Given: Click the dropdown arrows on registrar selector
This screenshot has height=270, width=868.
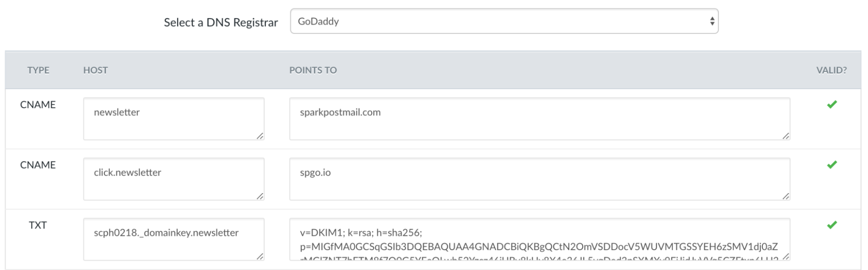Looking at the screenshot, I should tap(712, 21).
